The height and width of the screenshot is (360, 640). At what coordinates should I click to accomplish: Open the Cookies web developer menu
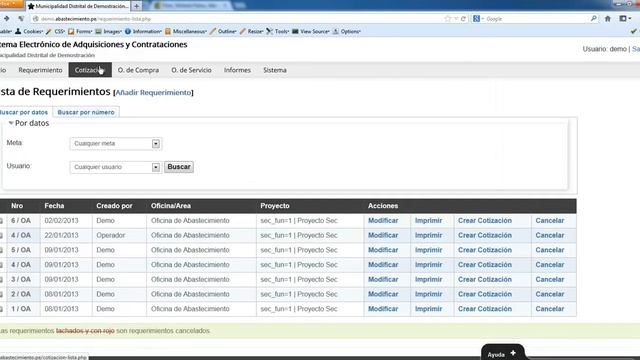click(x=29, y=31)
